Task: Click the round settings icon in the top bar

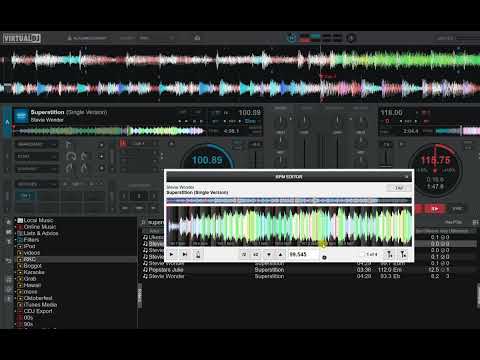Action: click(350, 38)
